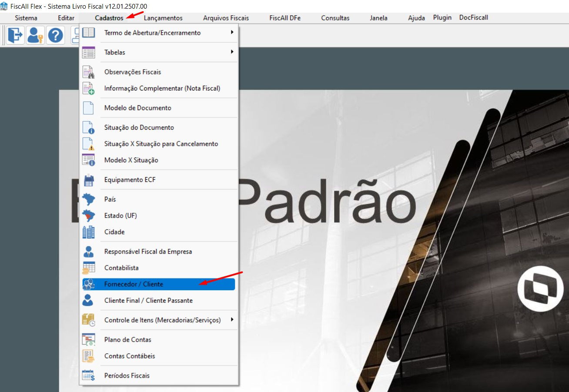Click the icon next to Plano de Contas
This screenshot has height=392, width=569.
click(89, 339)
